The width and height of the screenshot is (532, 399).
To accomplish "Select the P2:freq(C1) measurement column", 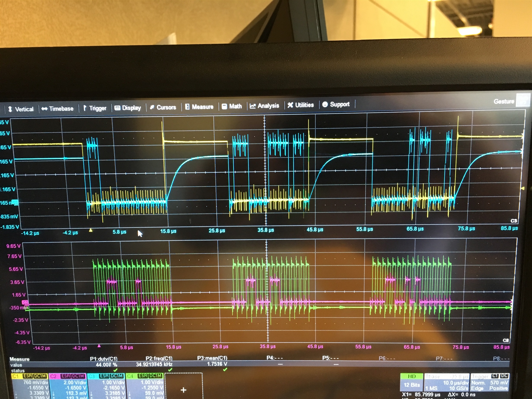I will [159, 358].
